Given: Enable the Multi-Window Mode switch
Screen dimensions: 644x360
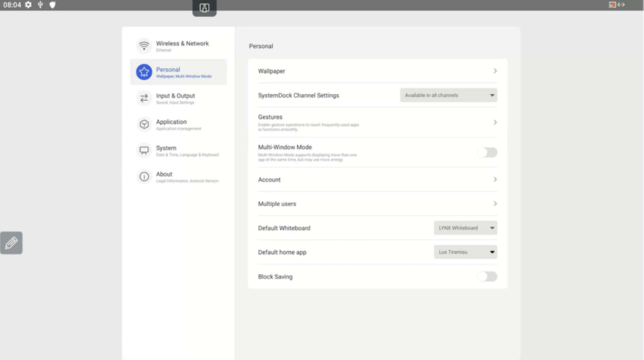Looking at the screenshot, I should tap(487, 152).
